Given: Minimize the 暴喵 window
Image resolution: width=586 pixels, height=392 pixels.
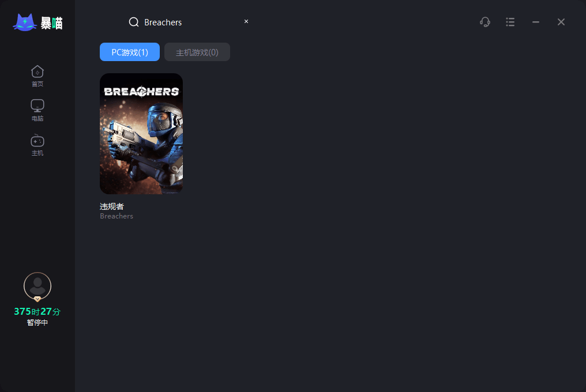Looking at the screenshot, I should click(x=536, y=22).
